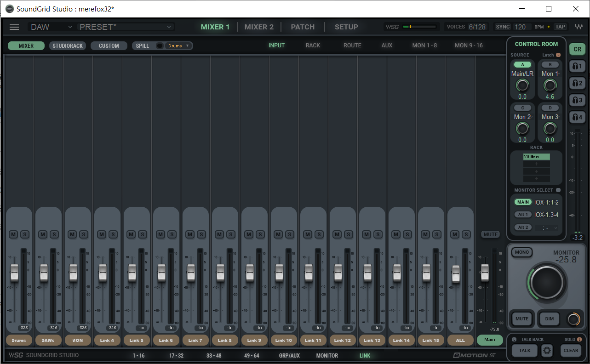
Task: Switch to the MIXER 2 tab
Action: pos(259,27)
